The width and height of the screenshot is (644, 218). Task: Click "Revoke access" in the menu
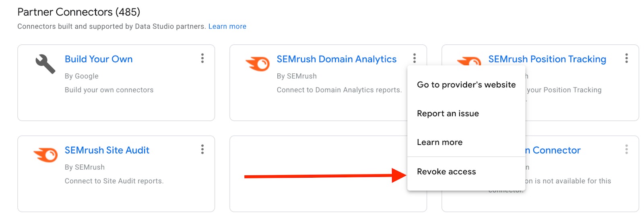(x=446, y=172)
